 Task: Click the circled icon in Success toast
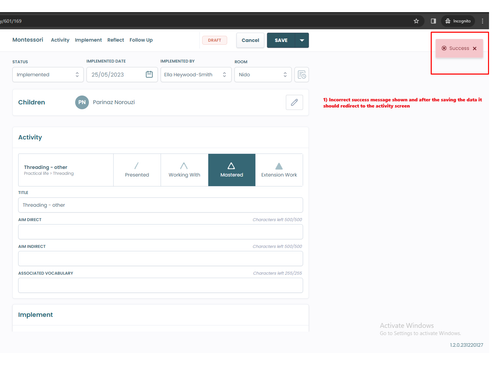tap(444, 48)
